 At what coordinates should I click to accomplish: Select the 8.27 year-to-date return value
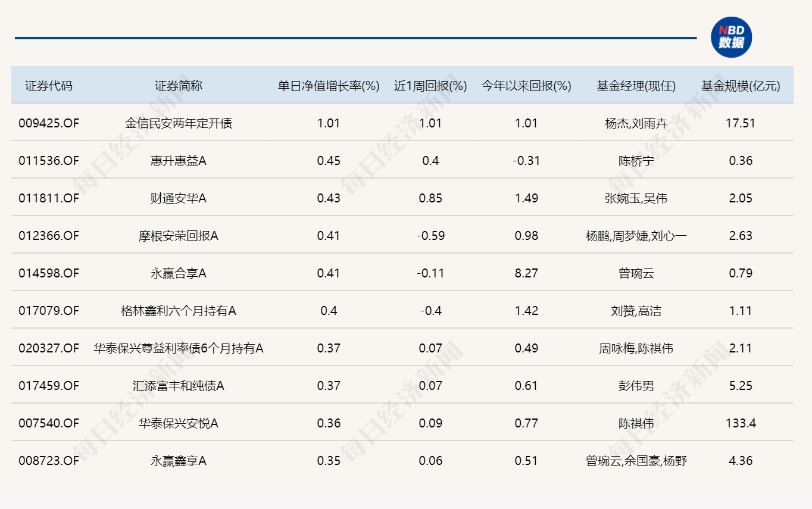(x=526, y=273)
